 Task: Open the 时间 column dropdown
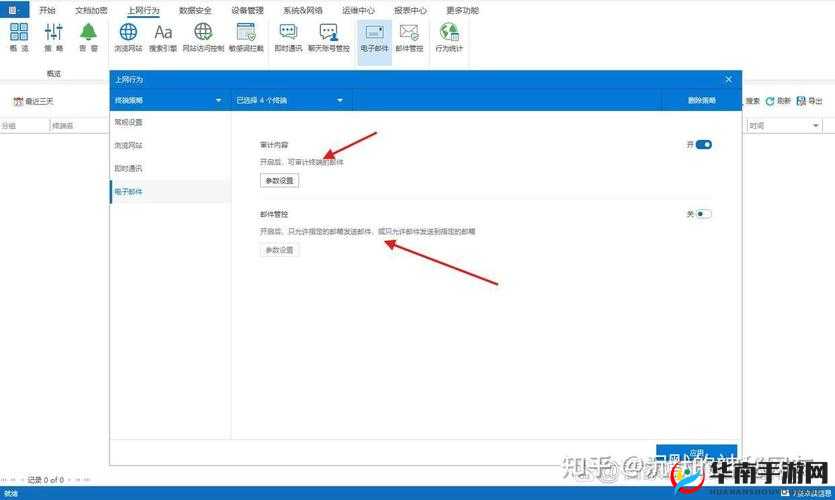click(815, 126)
